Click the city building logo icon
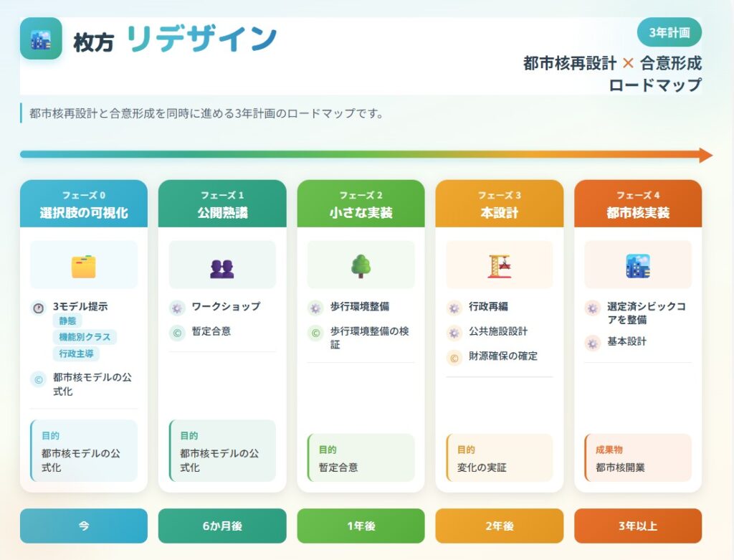This screenshot has width=734, height=560. pos(41,39)
